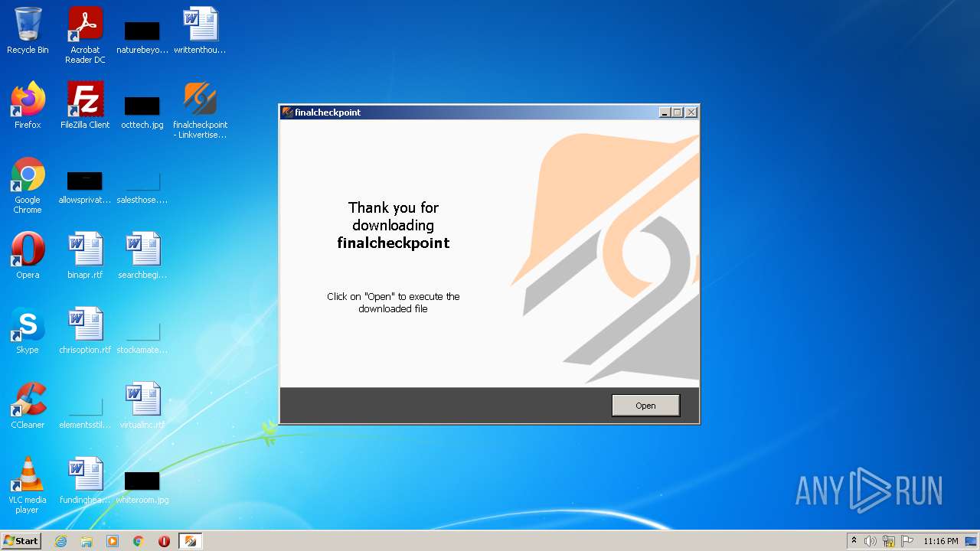This screenshot has width=980, height=551.
Task: Click the Chrome icon in the taskbar
Action: [x=139, y=541]
